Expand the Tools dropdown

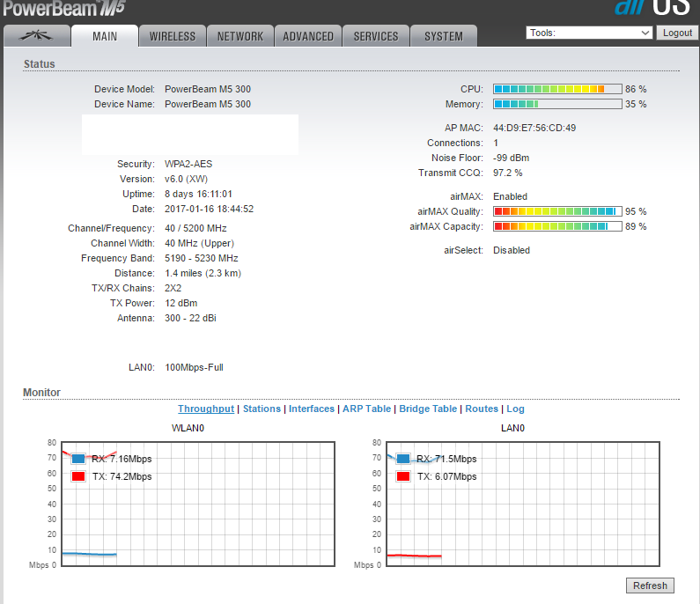(589, 33)
